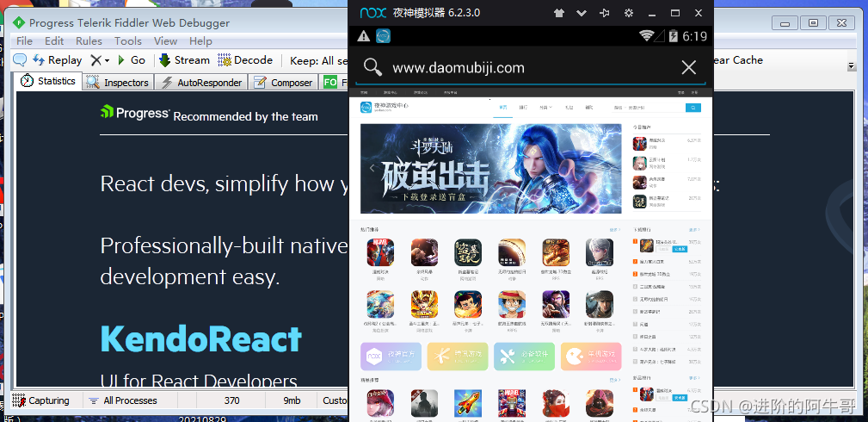Open the golden dragon game icon
868x422 pixels.
[x=556, y=252]
